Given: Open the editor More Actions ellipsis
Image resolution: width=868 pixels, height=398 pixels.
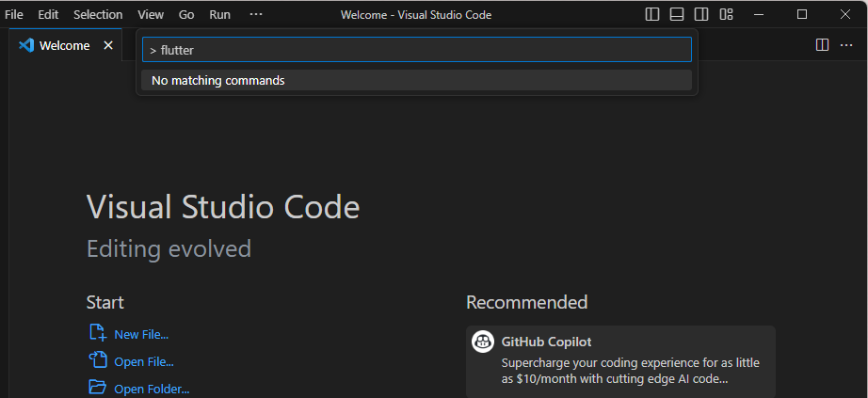Looking at the screenshot, I should [846, 45].
